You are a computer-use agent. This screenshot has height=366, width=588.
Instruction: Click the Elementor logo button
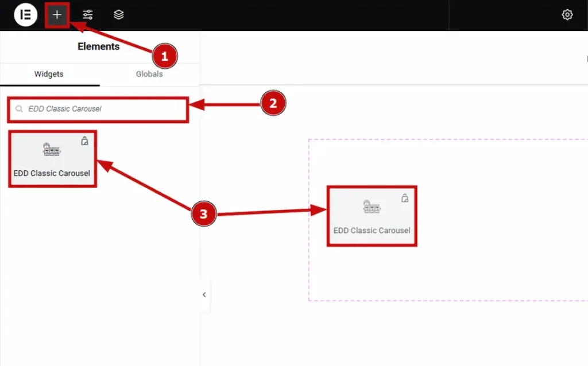(25, 15)
